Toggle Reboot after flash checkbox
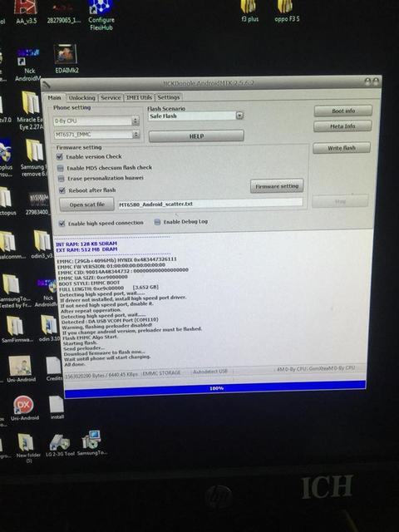Image resolution: width=399 pixels, height=532 pixels. (x=62, y=190)
